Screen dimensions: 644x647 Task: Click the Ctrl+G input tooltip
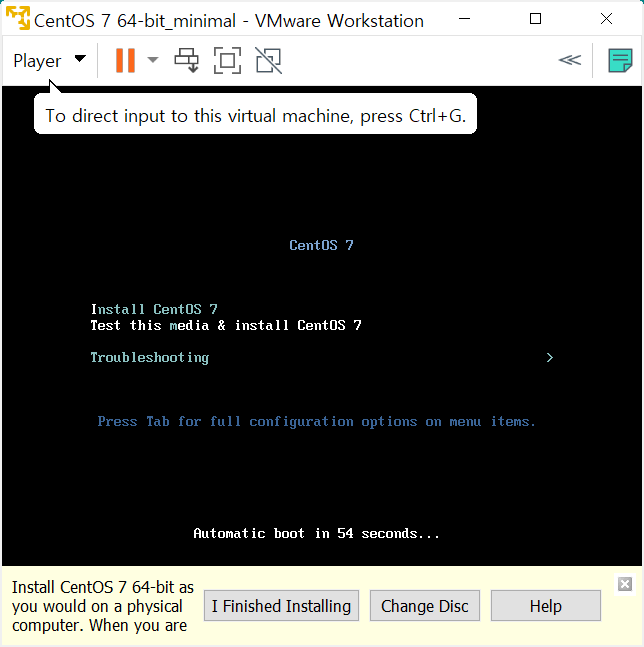(255, 114)
